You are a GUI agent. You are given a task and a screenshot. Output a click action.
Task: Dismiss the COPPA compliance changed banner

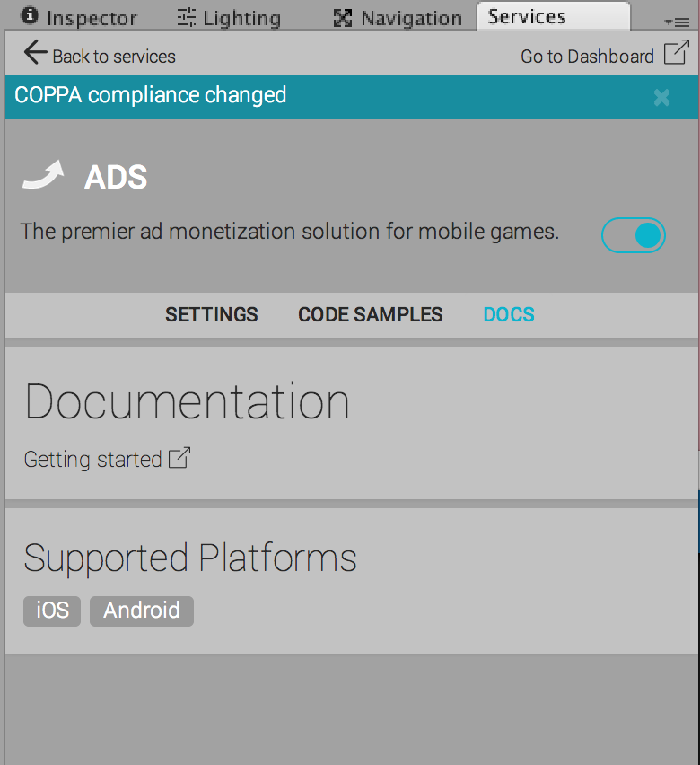pyautogui.click(x=662, y=98)
